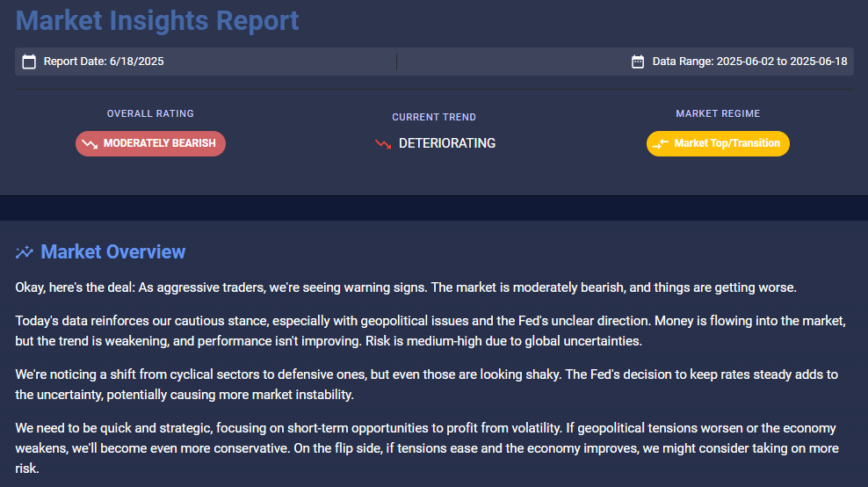
Task: Click the Moderately Bearish rating badge
Action: (x=150, y=143)
